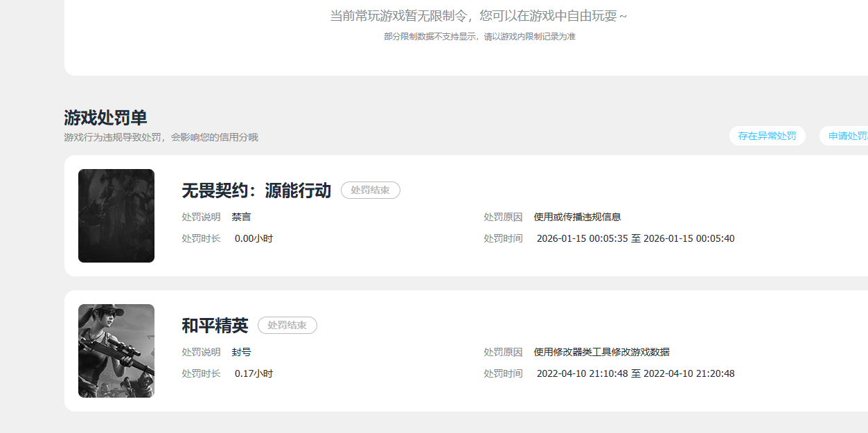This screenshot has width=868, height=433.
Task: Select the 无畏契约:源能行动 title
Action: point(256,191)
